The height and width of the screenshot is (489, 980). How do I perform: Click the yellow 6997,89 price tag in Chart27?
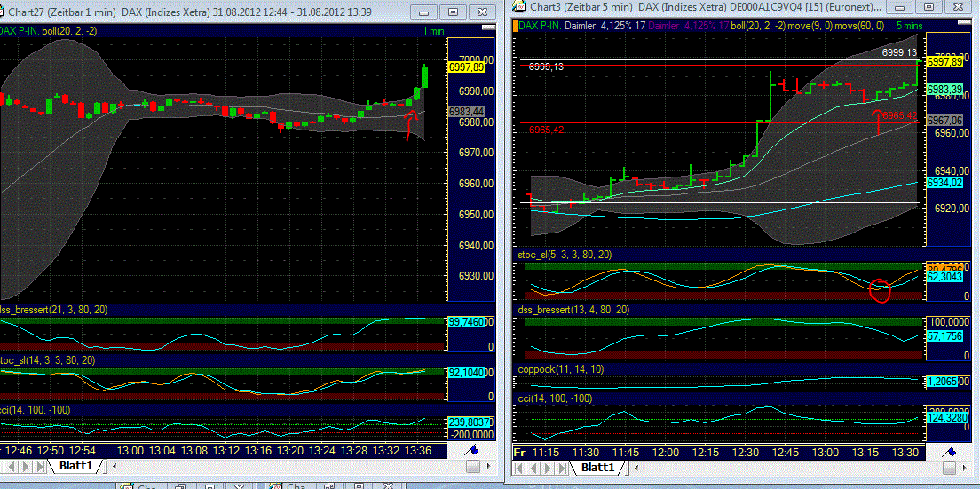(466, 67)
